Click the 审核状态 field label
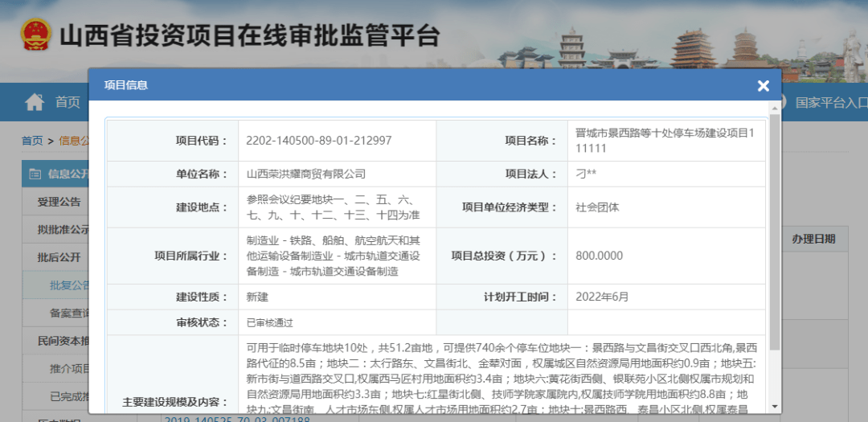The image size is (868, 422). click(x=202, y=322)
